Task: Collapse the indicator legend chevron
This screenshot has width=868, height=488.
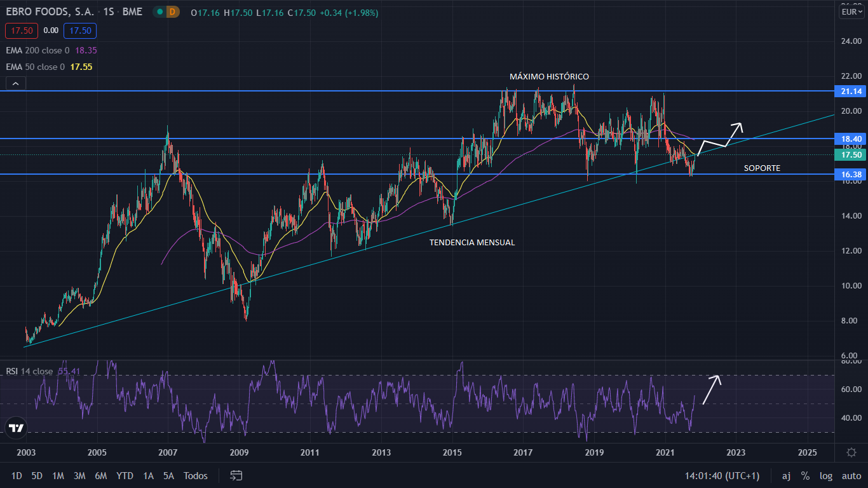Action: [15, 83]
